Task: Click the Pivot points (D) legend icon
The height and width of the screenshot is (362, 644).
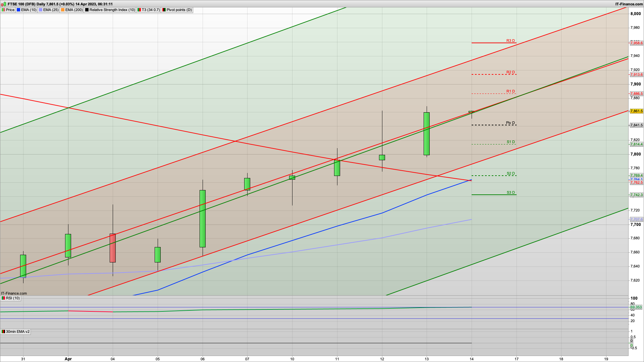Action: click(164, 10)
